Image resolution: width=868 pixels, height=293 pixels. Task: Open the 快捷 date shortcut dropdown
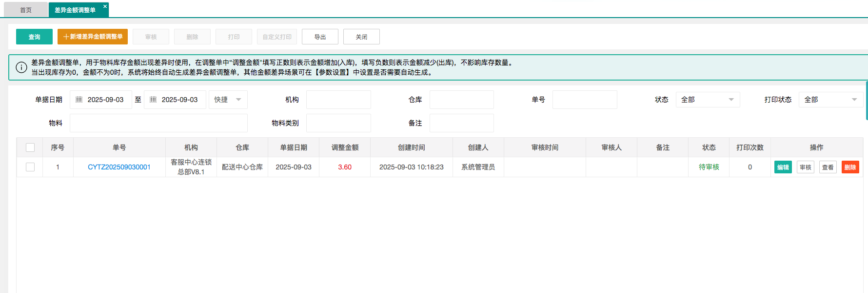(x=228, y=100)
